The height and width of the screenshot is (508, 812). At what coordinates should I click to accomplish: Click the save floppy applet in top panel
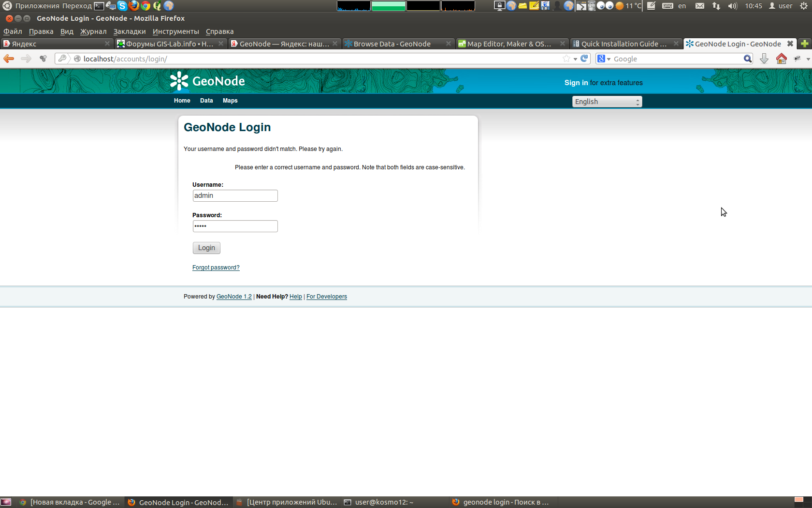(x=545, y=6)
